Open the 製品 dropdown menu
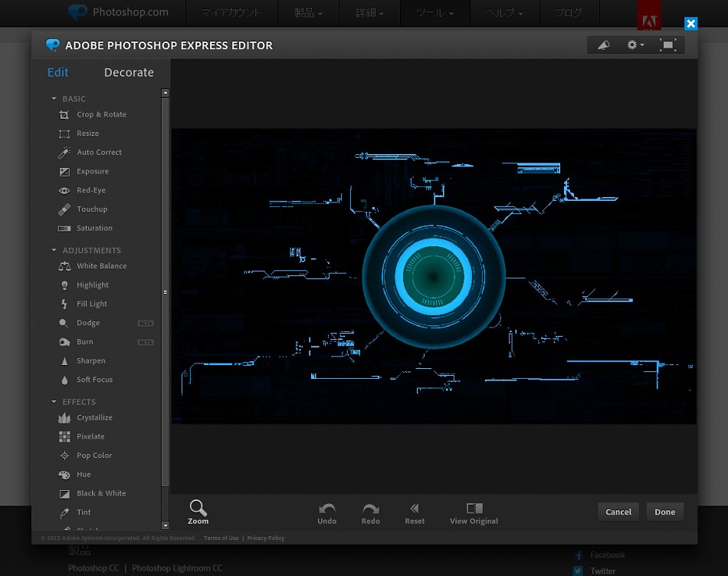 coord(308,13)
